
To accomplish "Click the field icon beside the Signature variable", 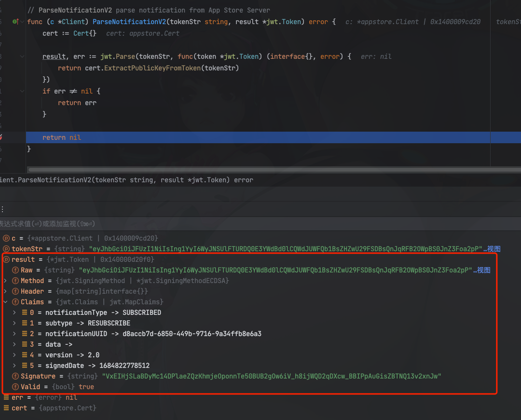I will (15, 376).
